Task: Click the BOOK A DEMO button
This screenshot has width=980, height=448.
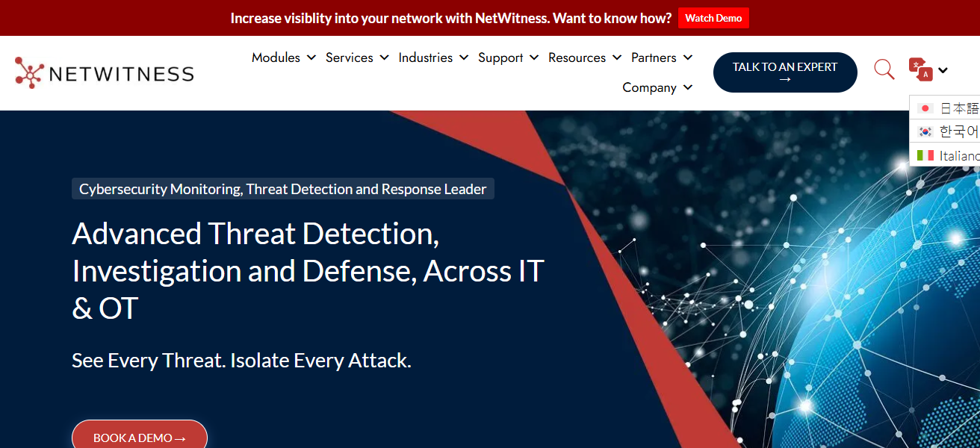Action: (x=139, y=439)
